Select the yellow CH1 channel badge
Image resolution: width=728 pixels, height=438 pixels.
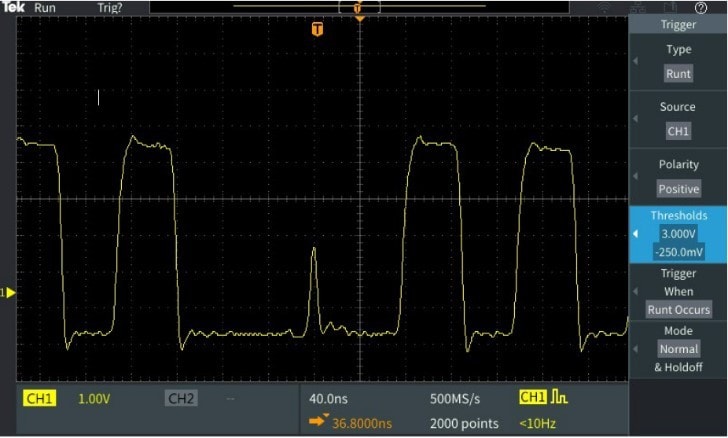coord(39,398)
